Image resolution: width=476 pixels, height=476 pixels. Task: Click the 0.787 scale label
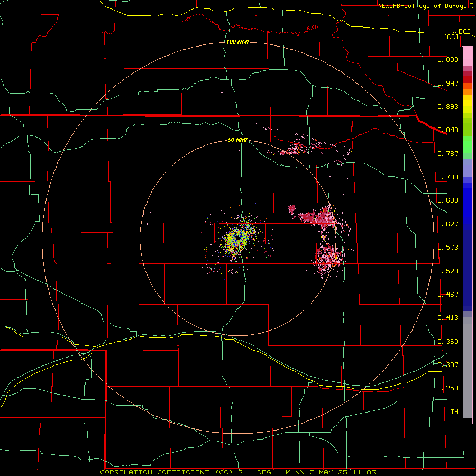pyautogui.click(x=448, y=153)
